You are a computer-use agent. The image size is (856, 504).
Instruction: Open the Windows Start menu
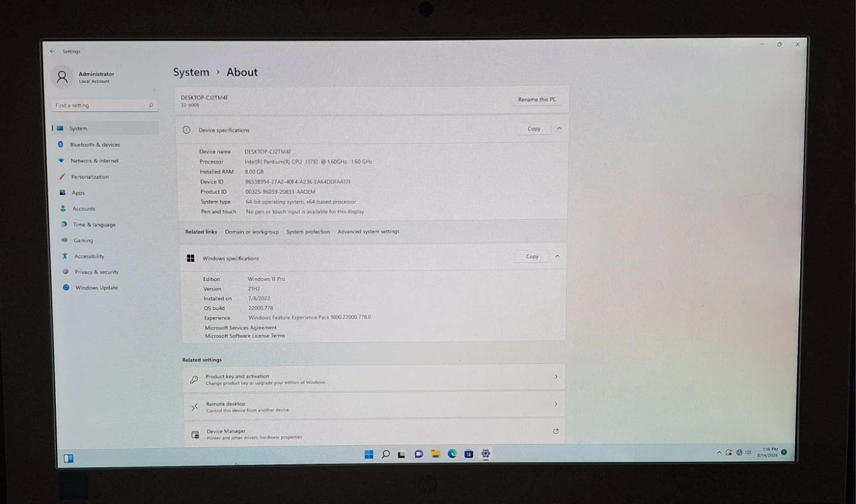coord(369,454)
